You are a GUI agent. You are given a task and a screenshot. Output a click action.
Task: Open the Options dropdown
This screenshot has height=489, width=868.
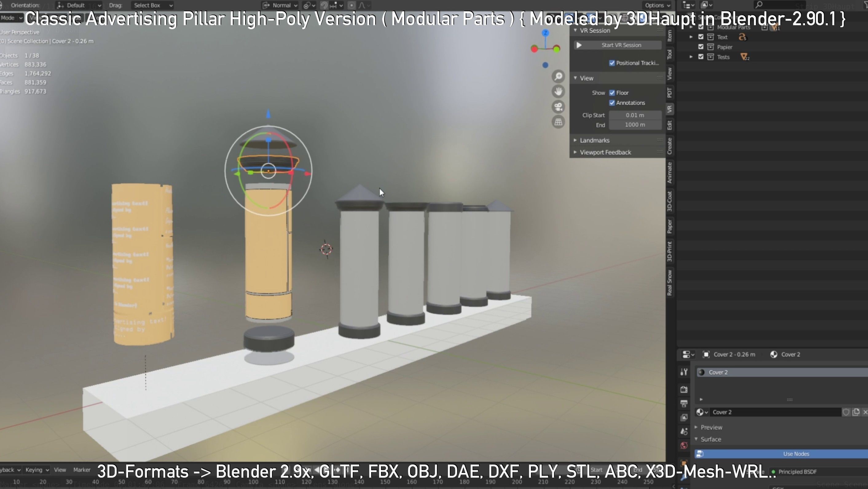pos(658,6)
